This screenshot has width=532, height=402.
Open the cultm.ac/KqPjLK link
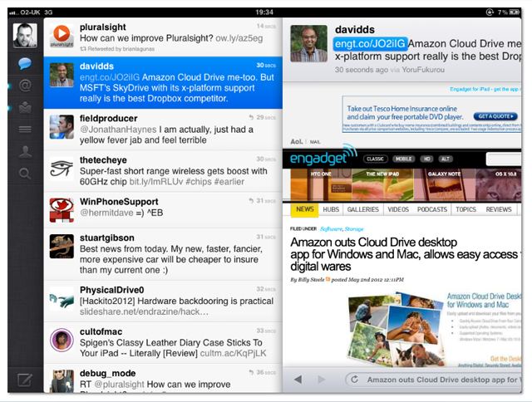point(234,354)
